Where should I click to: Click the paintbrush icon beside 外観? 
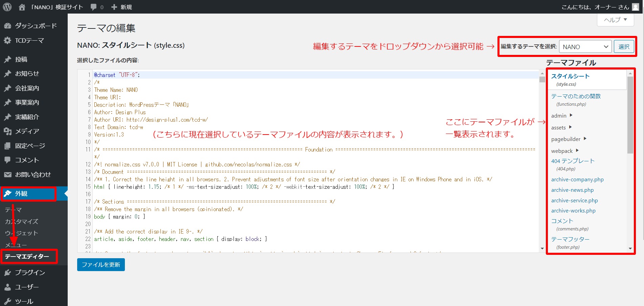(7, 193)
